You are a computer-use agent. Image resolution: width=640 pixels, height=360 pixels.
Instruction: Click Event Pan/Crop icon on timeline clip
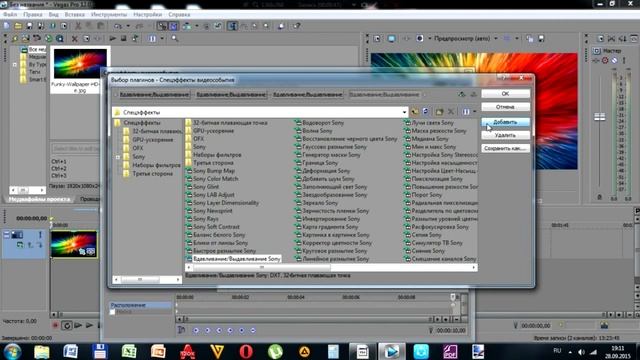(x=83, y=252)
